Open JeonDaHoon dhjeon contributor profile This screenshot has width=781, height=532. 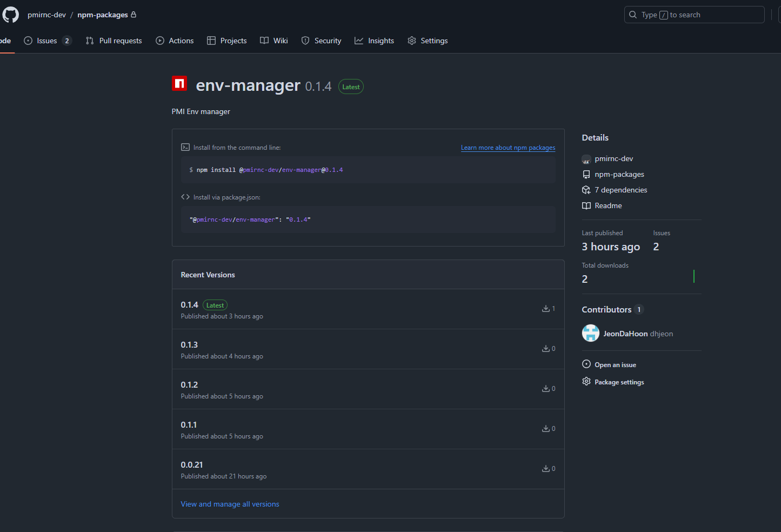(638, 334)
